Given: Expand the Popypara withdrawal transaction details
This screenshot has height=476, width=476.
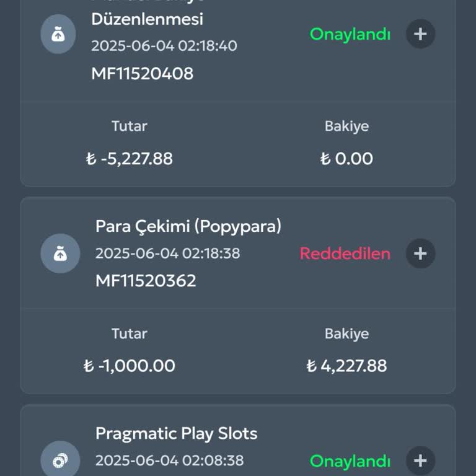Looking at the screenshot, I should 420,253.
